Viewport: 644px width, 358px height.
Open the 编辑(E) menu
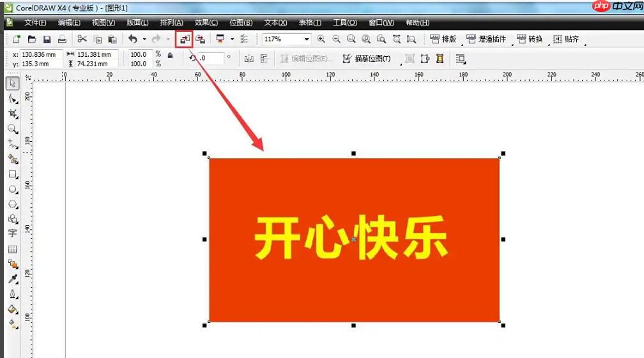68,22
